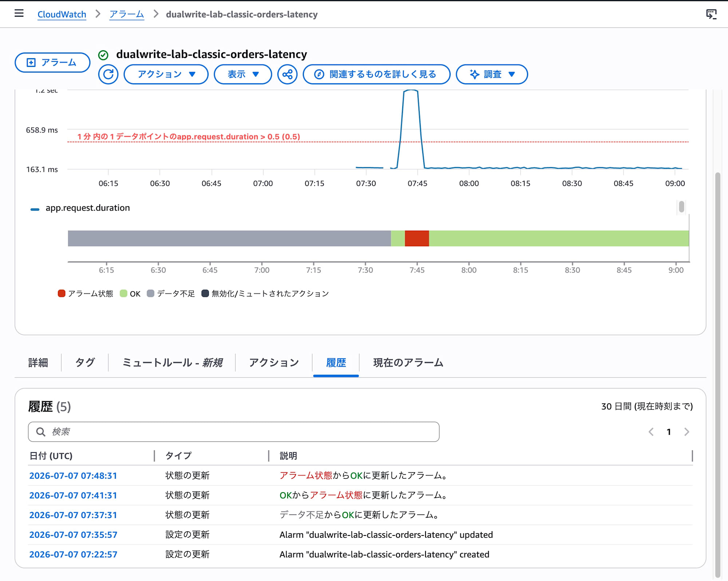Viewport: 728px width, 581px height.
Task: Click OKからアラーム状態に更新 description
Action: pyautogui.click(x=363, y=495)
